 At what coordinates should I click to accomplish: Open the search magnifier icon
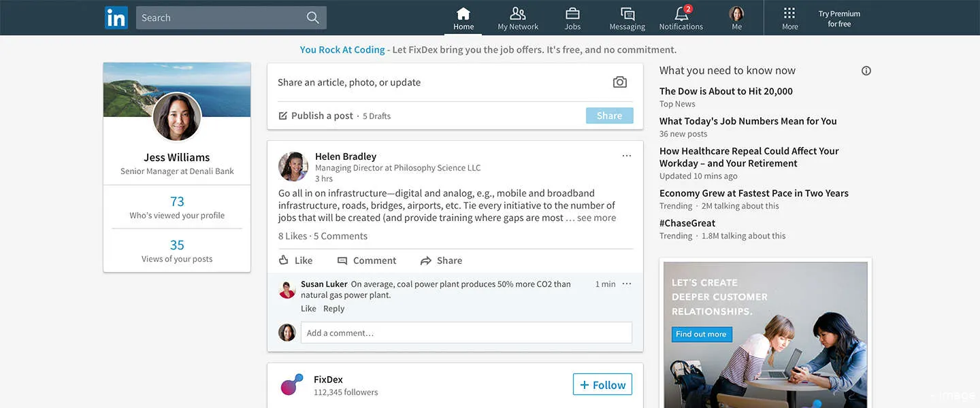point(312,17)
